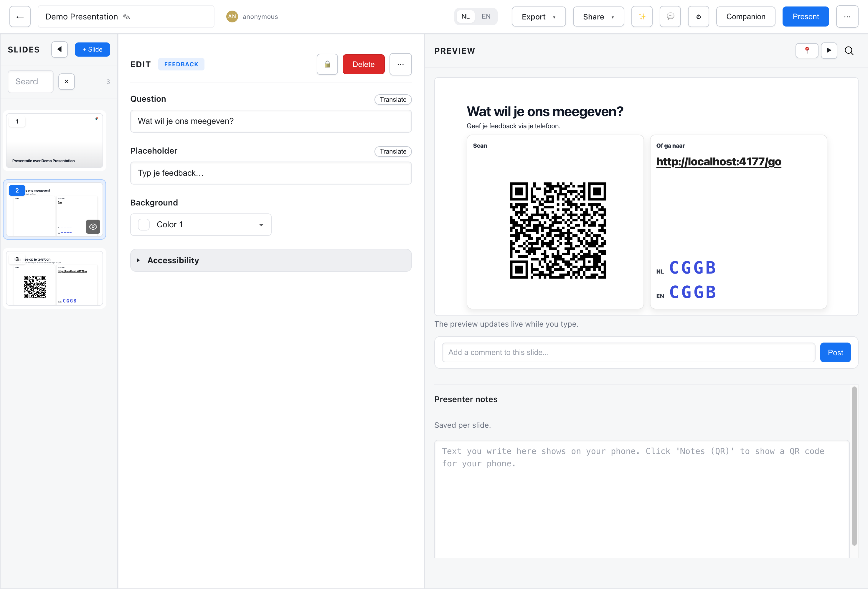This screenshot has height=589, width=868.
Task: Open the Background Color 1 dropdown
Action: 201,225
